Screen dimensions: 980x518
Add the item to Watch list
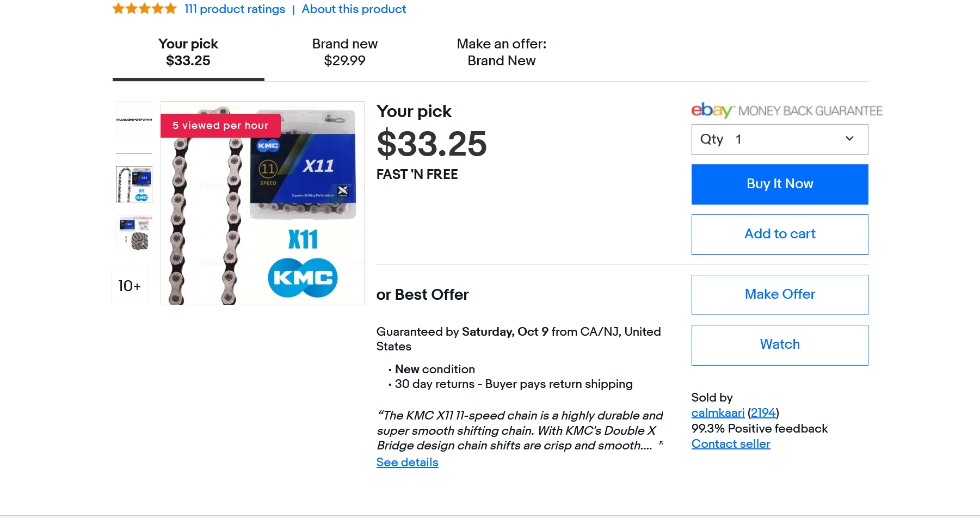pyautogui.click(x=779, y=345)
